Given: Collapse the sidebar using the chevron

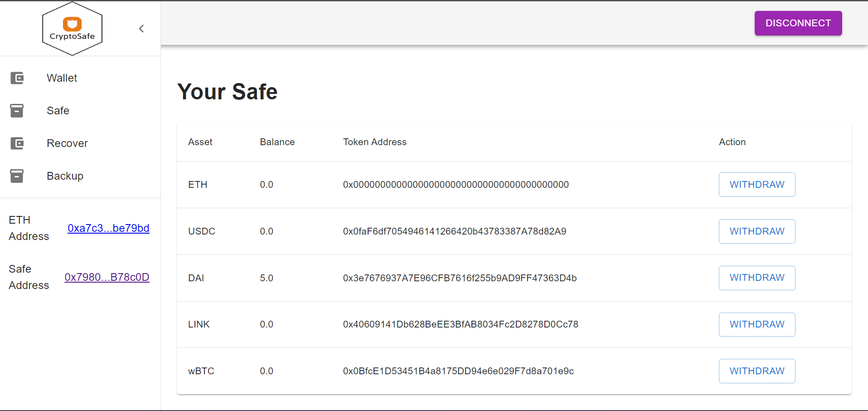Looking at the screenshot, I should [141, 28].
